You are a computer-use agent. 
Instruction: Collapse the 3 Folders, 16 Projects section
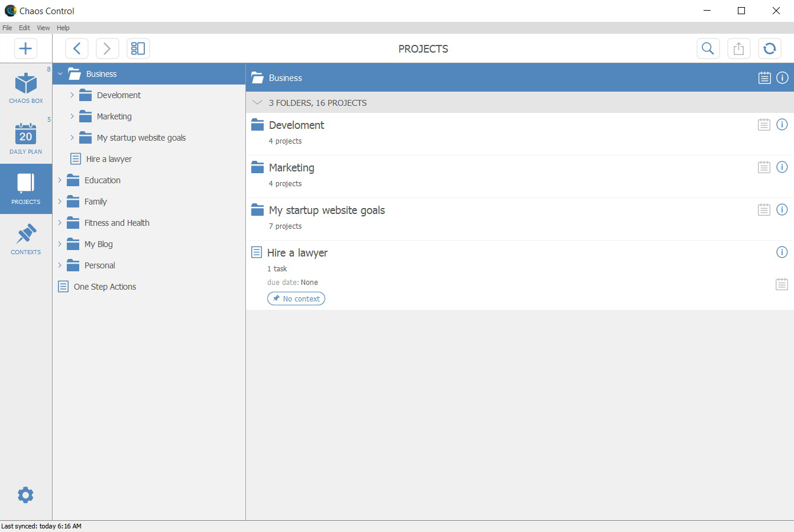coord(257,103)
